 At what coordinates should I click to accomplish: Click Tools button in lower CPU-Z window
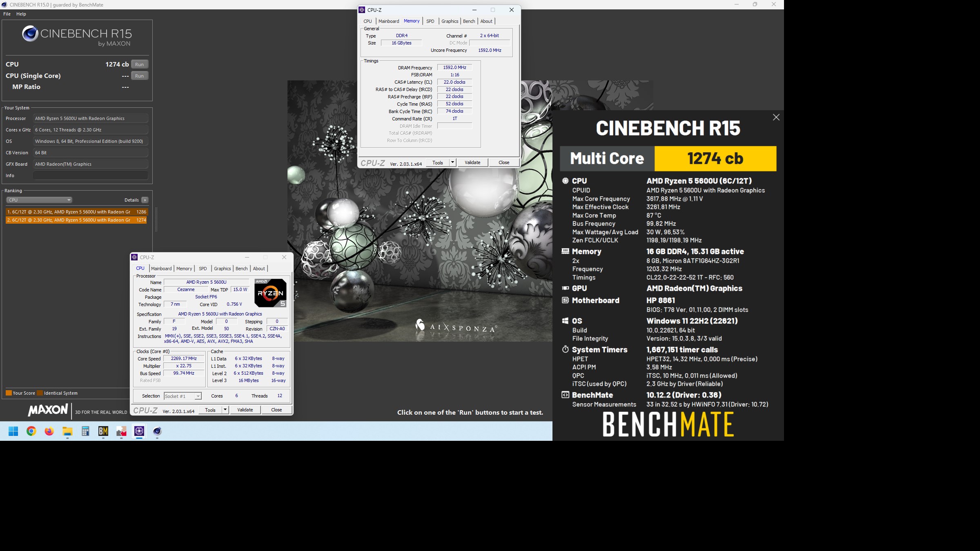coord(210,410)
